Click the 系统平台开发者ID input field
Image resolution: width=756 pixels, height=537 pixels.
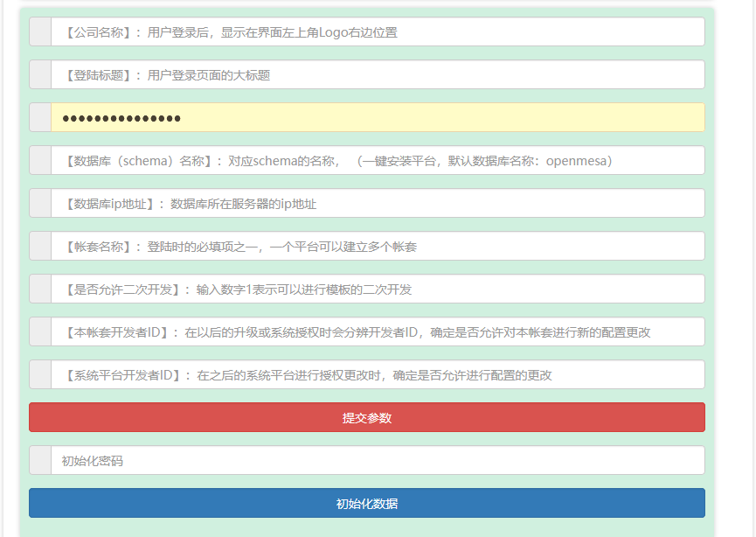click(x=377, y=375)
